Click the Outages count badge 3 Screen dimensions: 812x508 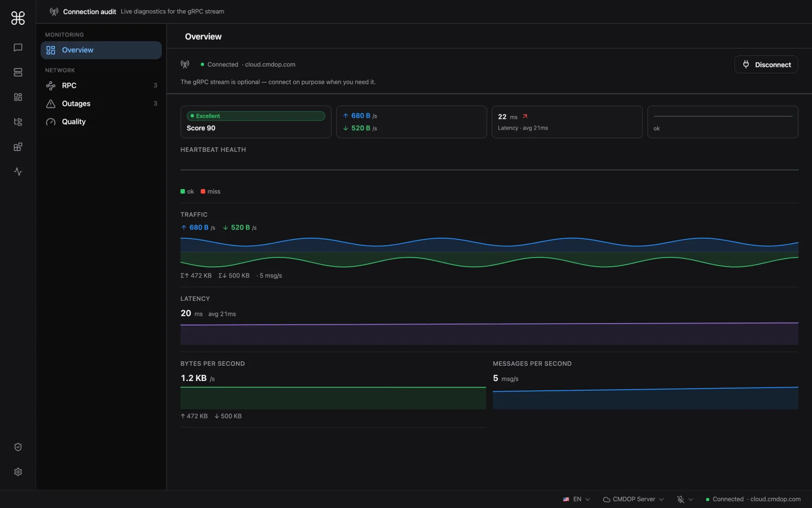(x=155, y=104)
